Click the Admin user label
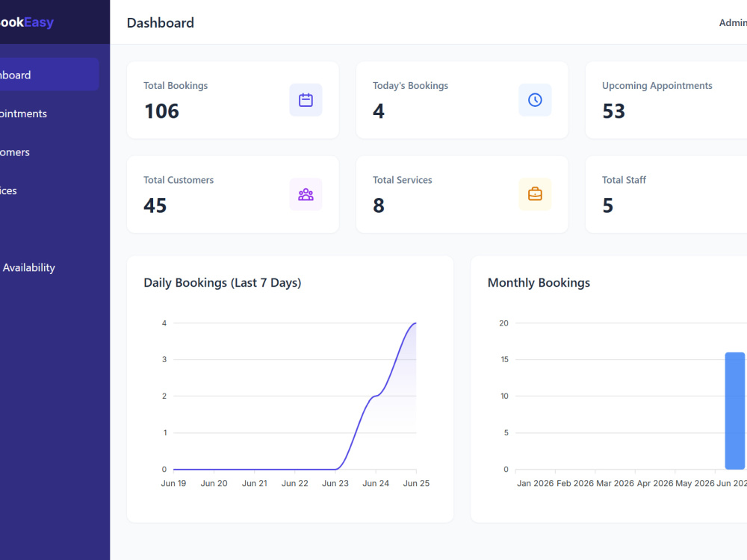The height and width of the screenshot is (560, 747). pyautogui.click(x=733, y=23)
